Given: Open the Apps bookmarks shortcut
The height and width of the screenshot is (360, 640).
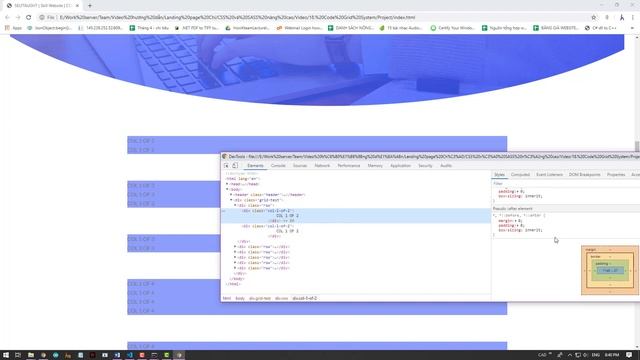Looking at the screenshot, I should [13, 28].
